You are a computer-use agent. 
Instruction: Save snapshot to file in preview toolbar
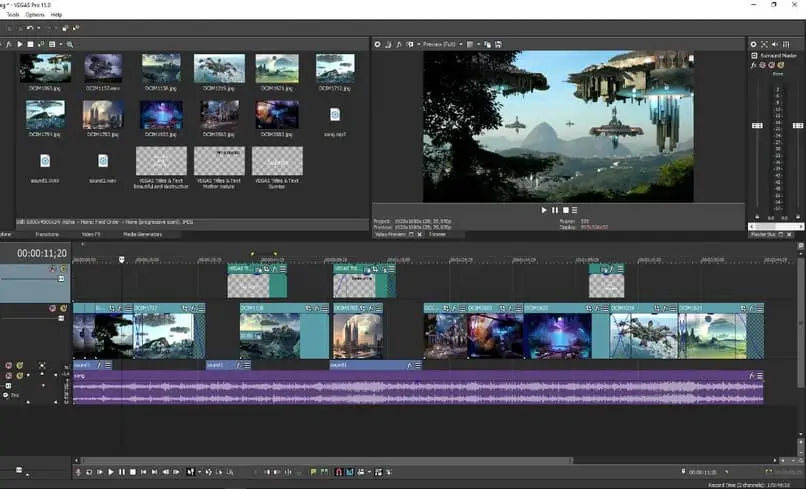(x=498, y=44)
